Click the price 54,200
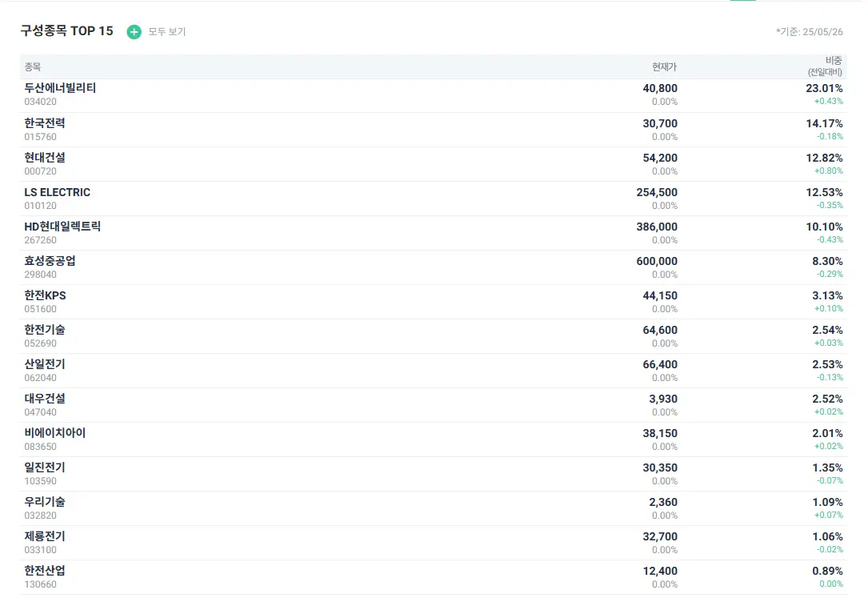The image size is (868, 598). point(660,158)
